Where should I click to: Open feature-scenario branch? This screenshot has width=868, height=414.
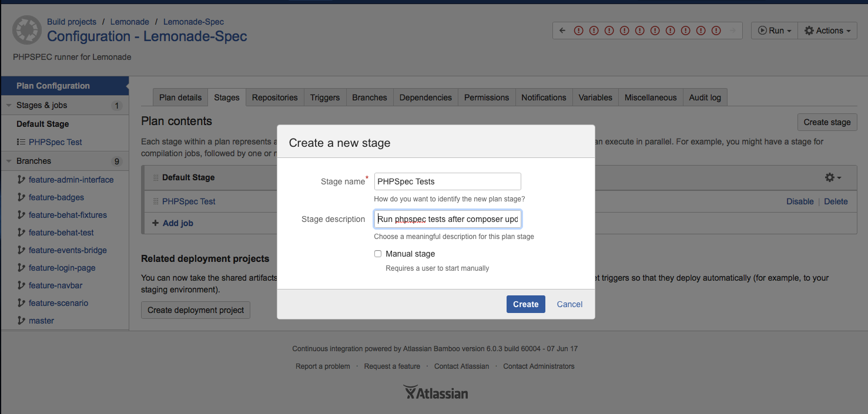coord(58,303)
